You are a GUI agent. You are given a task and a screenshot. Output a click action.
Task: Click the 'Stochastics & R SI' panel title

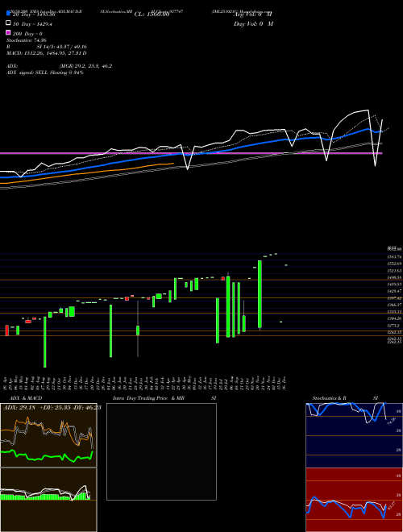point(345,398)
